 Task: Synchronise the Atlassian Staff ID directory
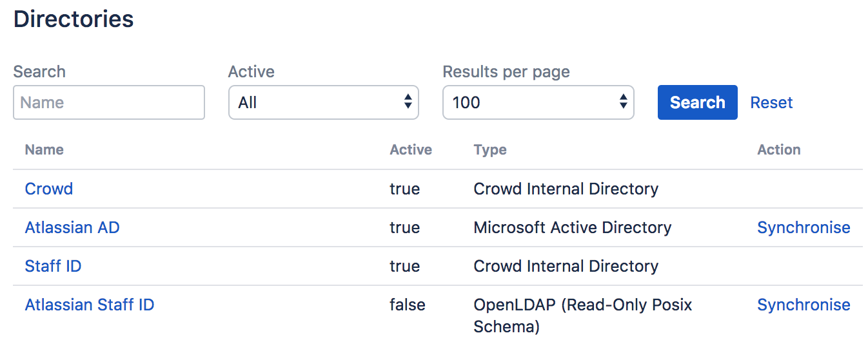pos(804,305)
